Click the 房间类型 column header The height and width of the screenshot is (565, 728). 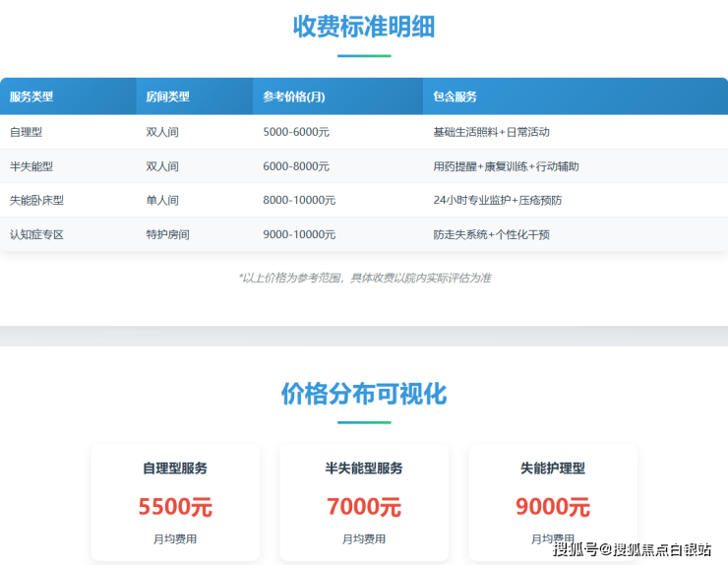coord(167,96)
